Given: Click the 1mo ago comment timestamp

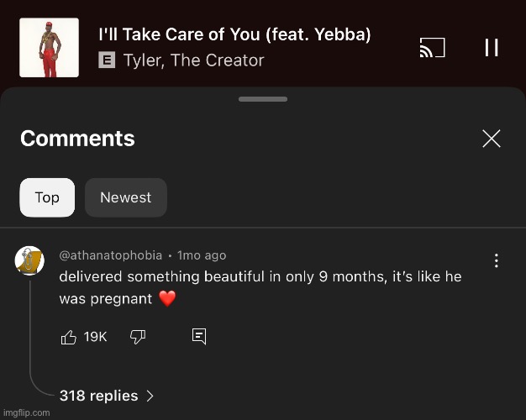Looking at the screenshot, I should point(202,255).
